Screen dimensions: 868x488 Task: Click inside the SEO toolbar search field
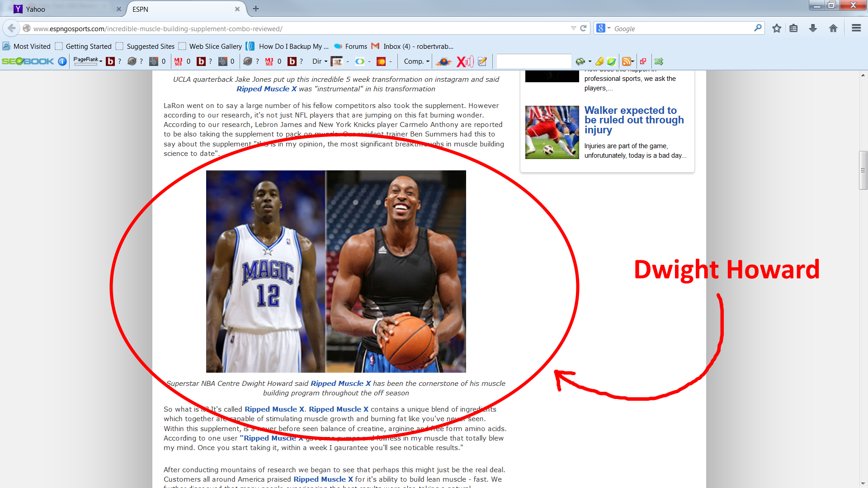[534, 61]
